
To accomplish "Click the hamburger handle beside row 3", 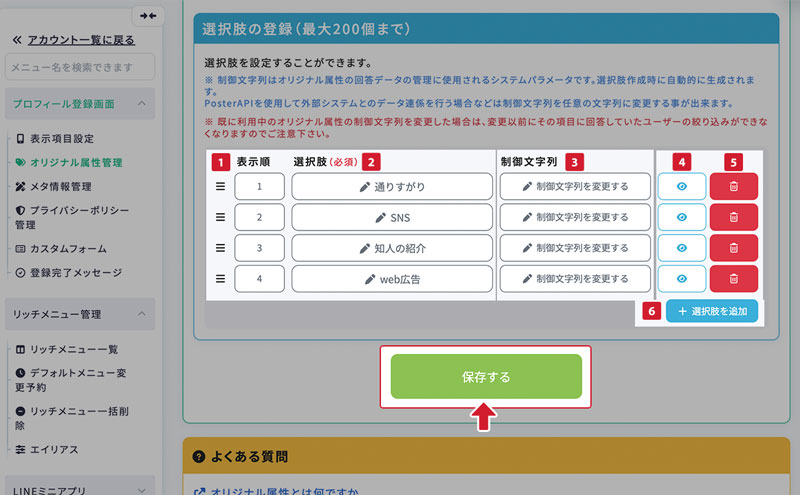I will click(221, 248).
